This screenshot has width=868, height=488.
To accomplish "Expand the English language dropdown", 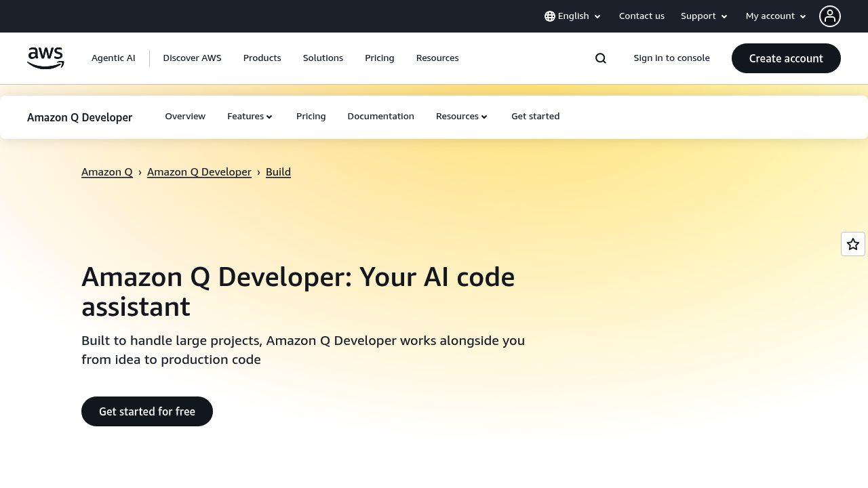I will 573,16.
